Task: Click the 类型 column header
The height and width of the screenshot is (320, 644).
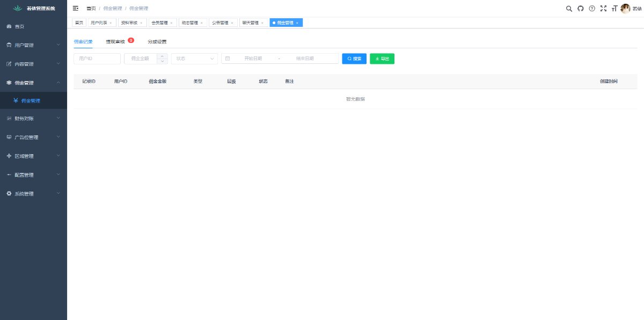Action: 198,82
